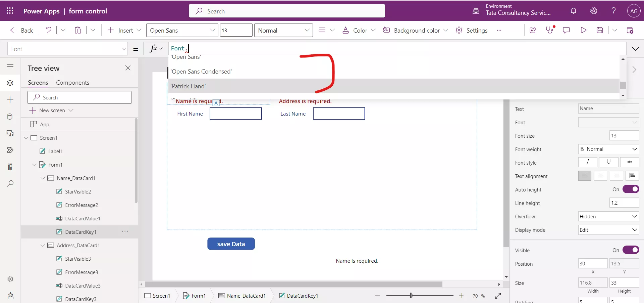This screenshot has width=644, height=303.
Task: Open the Media pane from the left sidebar
Action: 10,133
